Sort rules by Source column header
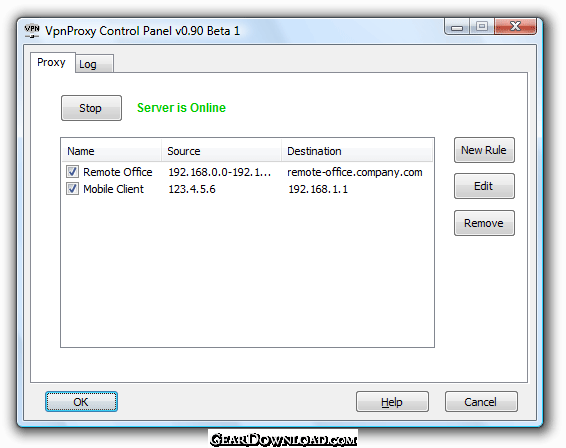The image size is (566, 448). (221, 151)
